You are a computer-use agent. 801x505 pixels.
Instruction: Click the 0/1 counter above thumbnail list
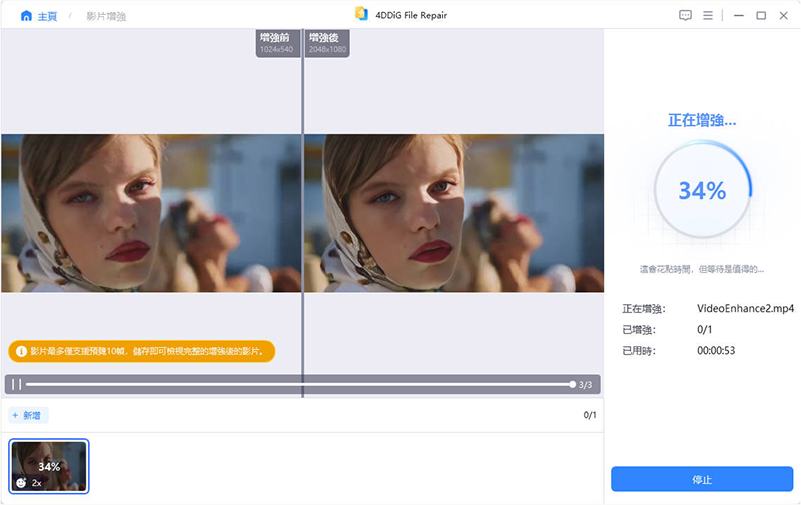(x=590, y=415)
